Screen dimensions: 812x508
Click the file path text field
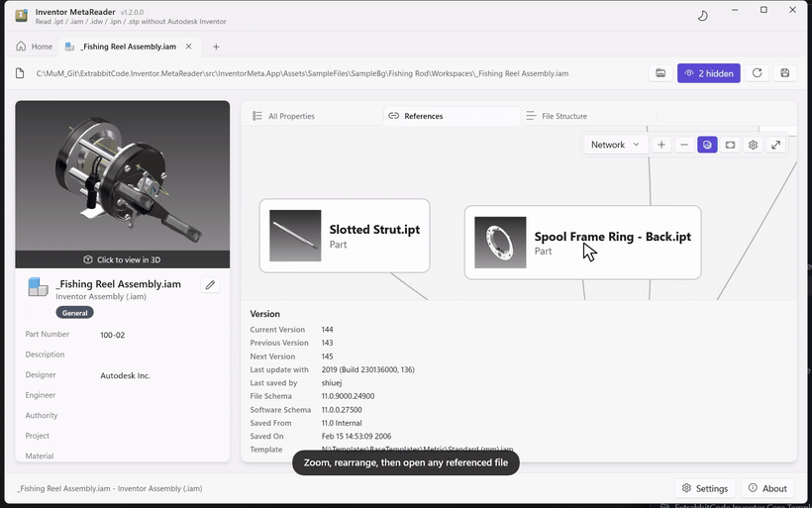tap(302, 73)
